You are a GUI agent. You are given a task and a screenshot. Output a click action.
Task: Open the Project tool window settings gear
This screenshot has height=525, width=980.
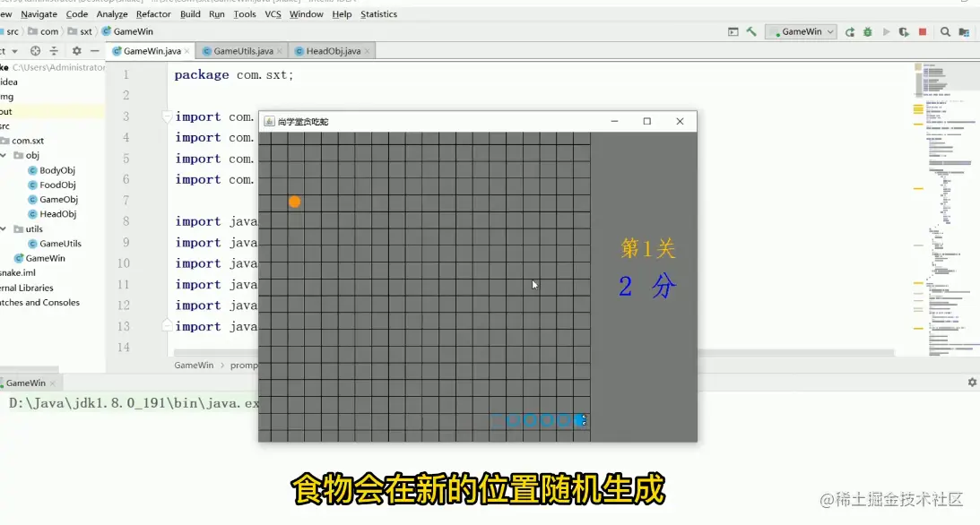(77, 51)
